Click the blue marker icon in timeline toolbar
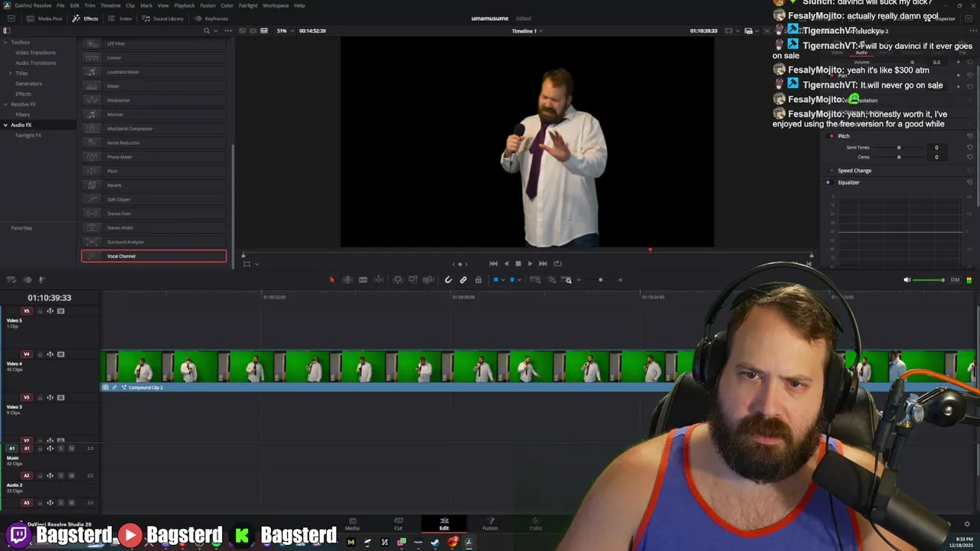The height and width of the screenshot is (551, 980). click(x=512, y=280)
